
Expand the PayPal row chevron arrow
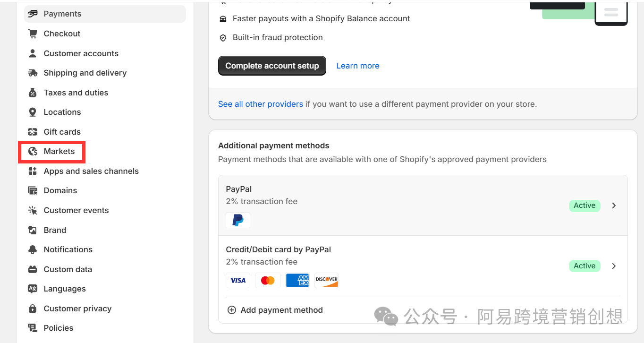tap(614, 206)
